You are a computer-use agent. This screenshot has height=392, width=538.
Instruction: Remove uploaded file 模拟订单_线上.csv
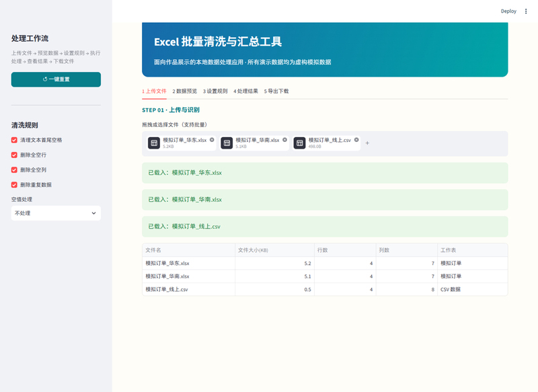click(x=356, y=140)
